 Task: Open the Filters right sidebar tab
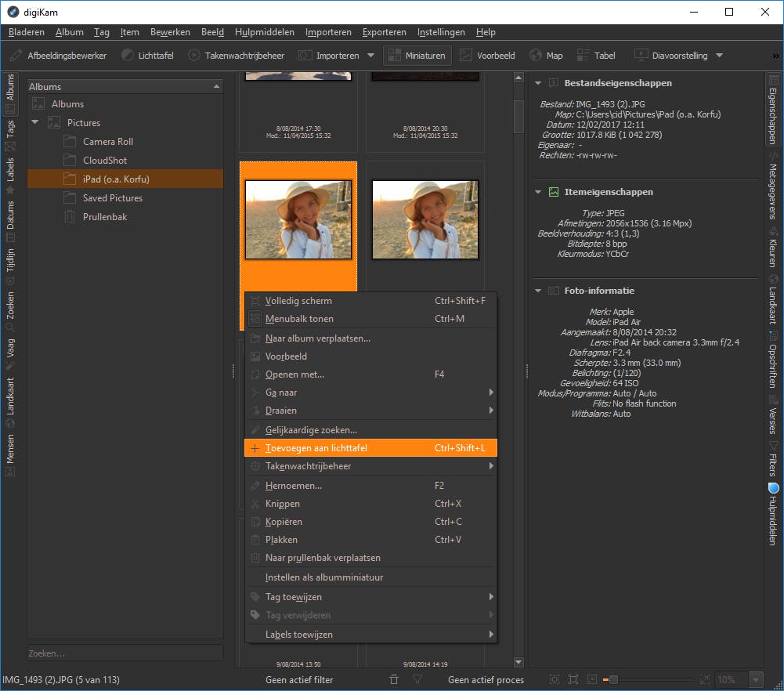(773, 460)
